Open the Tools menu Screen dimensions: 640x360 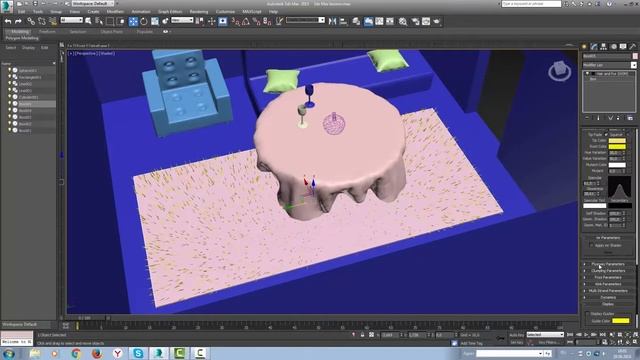pyautogui.click(x=38, y=12)
